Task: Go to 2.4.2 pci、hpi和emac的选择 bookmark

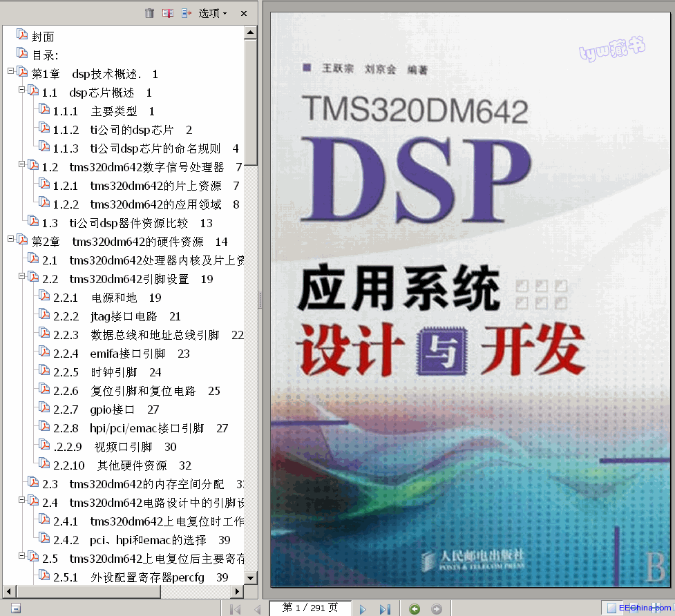Action: [x=142, y=540]
